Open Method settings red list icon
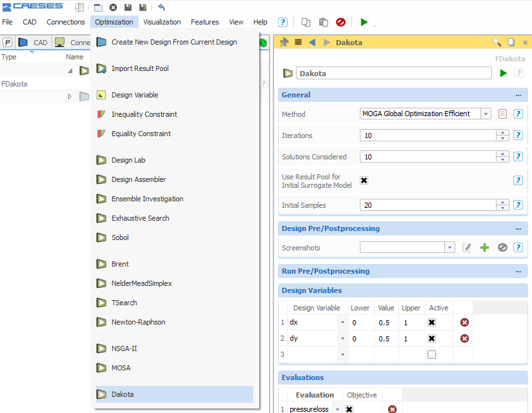 tap(502, 114)
